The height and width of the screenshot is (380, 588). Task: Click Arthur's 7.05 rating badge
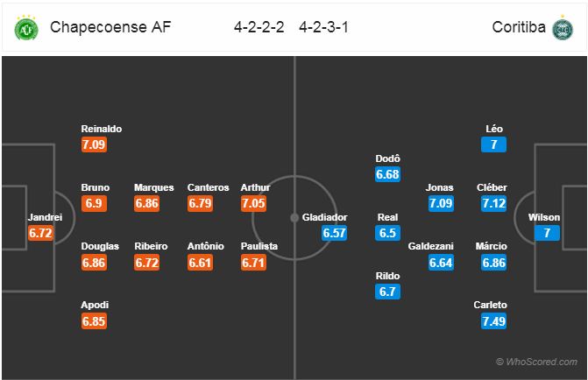click(253, 203)
